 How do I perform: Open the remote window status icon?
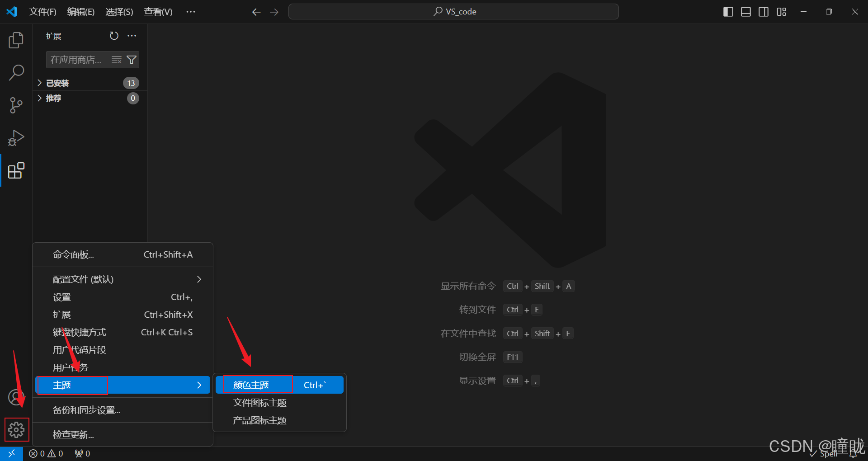click(x=11, y=453)
